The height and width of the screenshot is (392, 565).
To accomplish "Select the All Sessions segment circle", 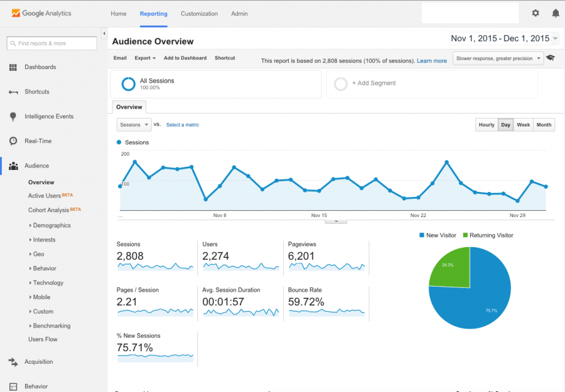I will [x=127, y=84].
